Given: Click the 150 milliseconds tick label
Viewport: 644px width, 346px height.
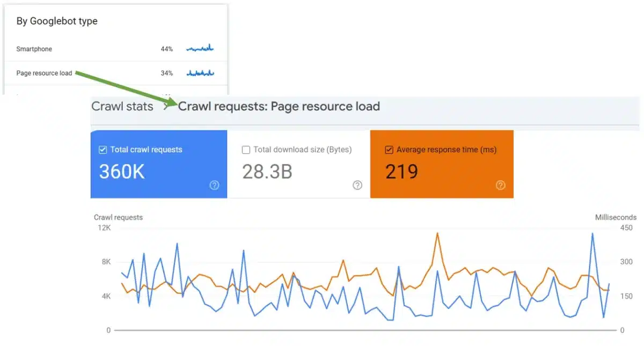Looking at the screenshot, I should click(x=627, y=296).
